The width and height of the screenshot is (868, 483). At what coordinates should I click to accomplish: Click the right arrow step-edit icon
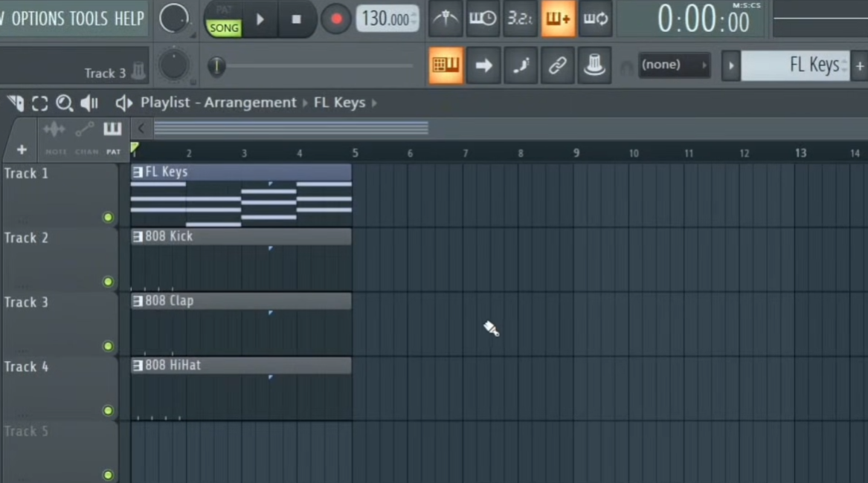click(x=483, y=65)
